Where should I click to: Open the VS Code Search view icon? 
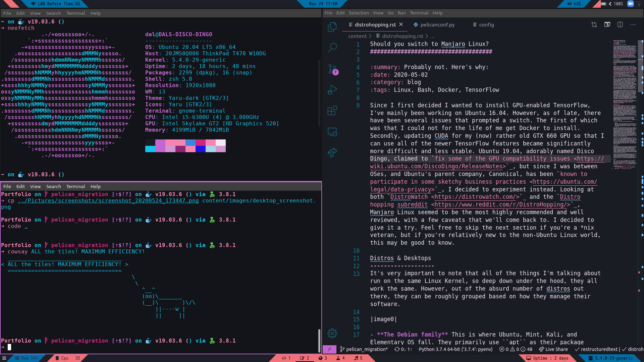pos(332,48)
